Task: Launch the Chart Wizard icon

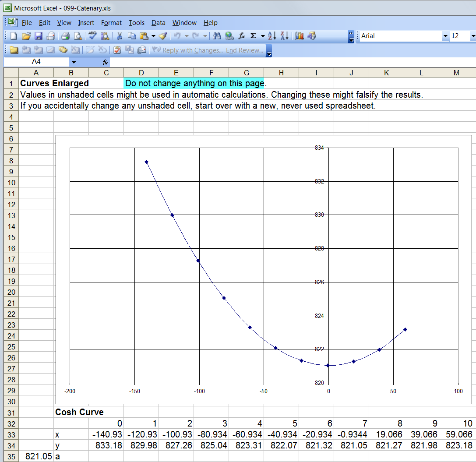Action: point(300,36)
